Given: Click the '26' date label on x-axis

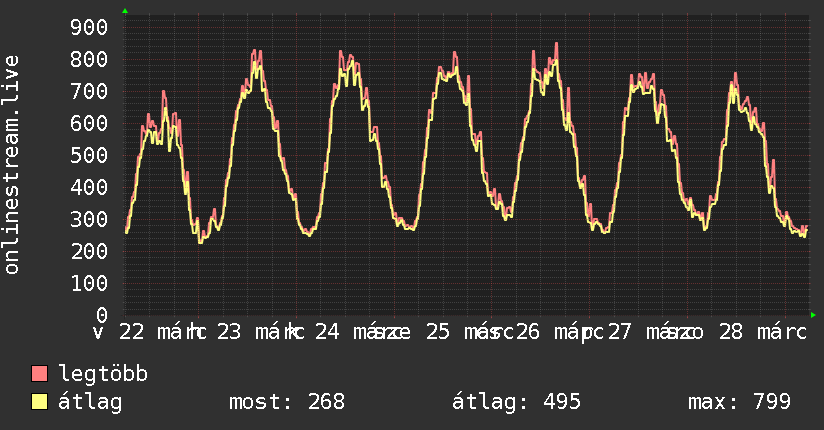Looking at the screenshot, I should pyautogui.click(x=528, y=332).
